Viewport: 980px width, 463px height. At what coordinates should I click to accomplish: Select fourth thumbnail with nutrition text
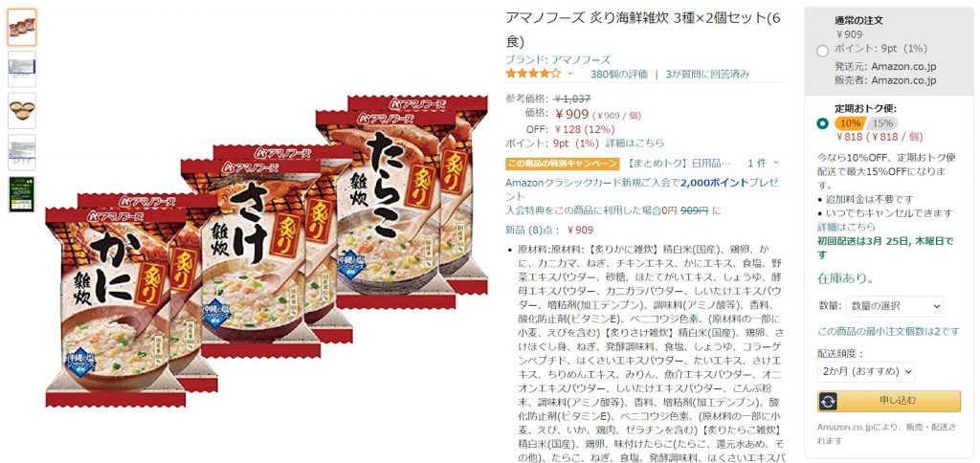coord(22,152)
